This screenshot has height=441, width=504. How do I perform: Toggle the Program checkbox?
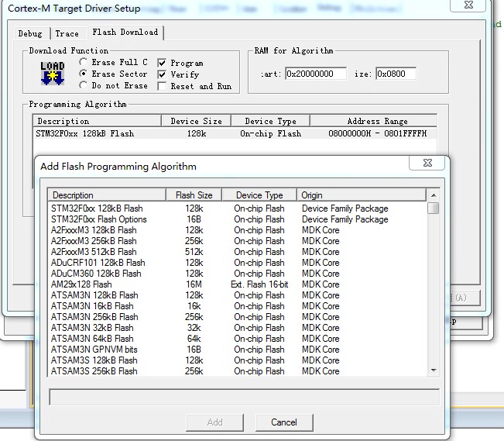click(x=162, y=63)
